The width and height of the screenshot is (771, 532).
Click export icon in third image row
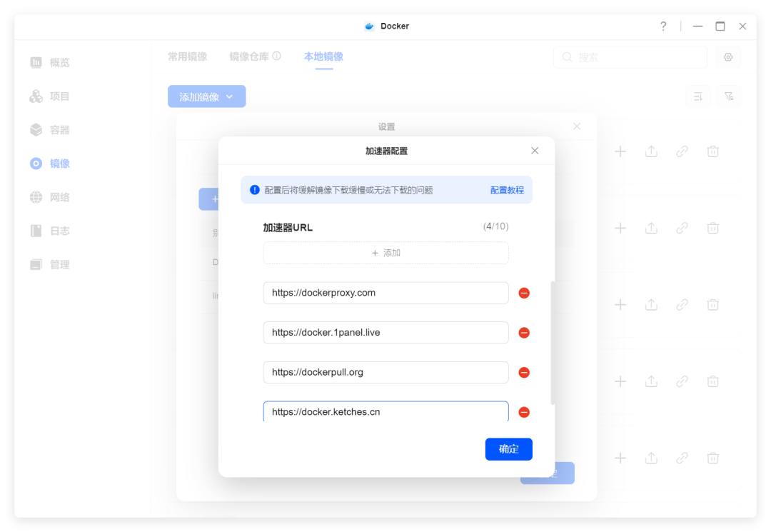point(651,305)
